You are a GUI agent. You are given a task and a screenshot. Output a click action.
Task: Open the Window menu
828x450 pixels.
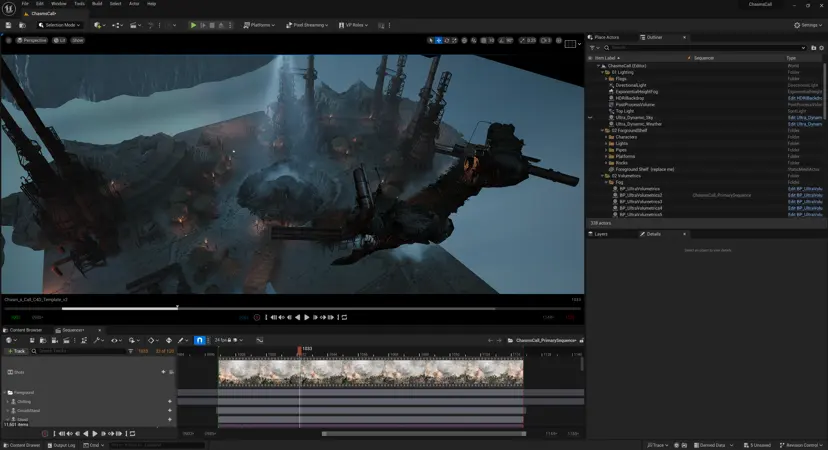tap(59, 4)
